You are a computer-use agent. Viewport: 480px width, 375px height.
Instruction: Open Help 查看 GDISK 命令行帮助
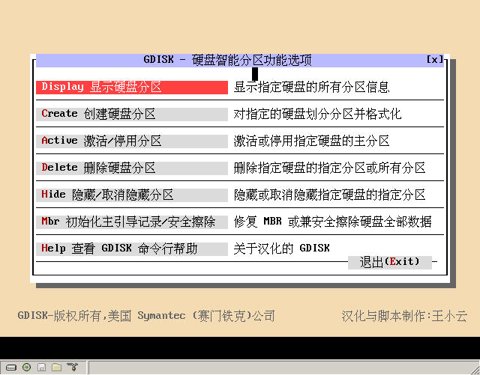(132, 249)
